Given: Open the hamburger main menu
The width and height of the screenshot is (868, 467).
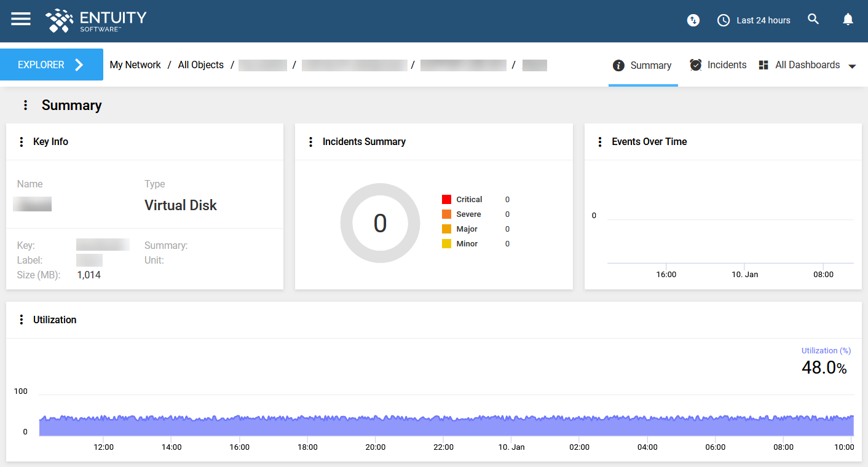Looking at the screenshot, I should pos(21,19).
